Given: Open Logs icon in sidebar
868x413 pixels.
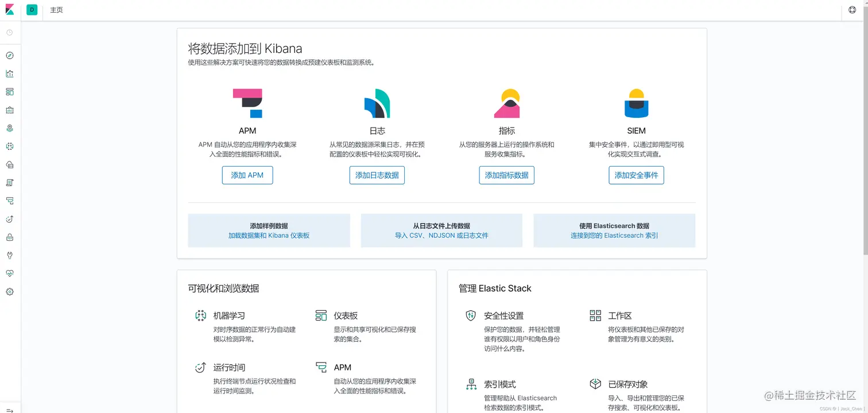Looking at the screenshot, I should [10, 183].
